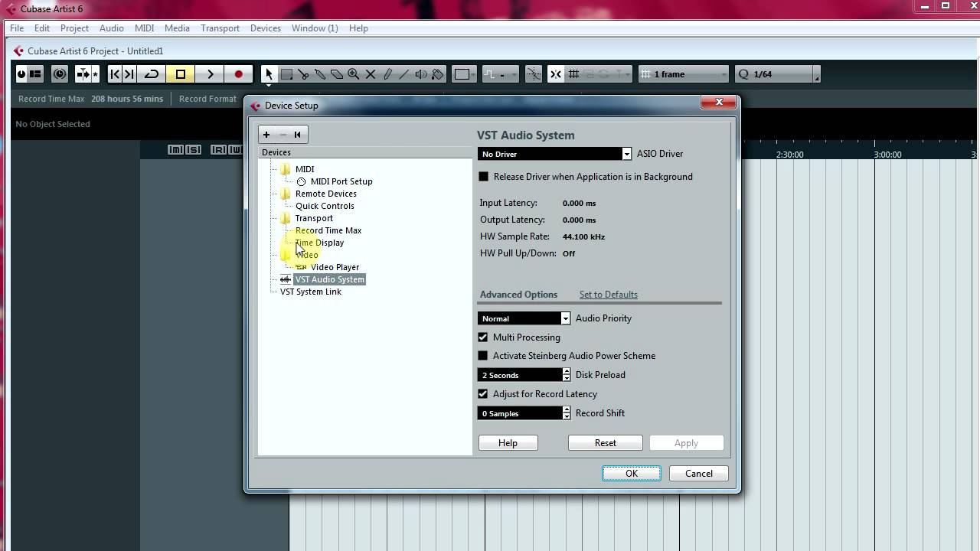Open the '1 frame' grid type dropdown
Image resolution: width=980 pixels, height=551 pixels.
(684, 74)
